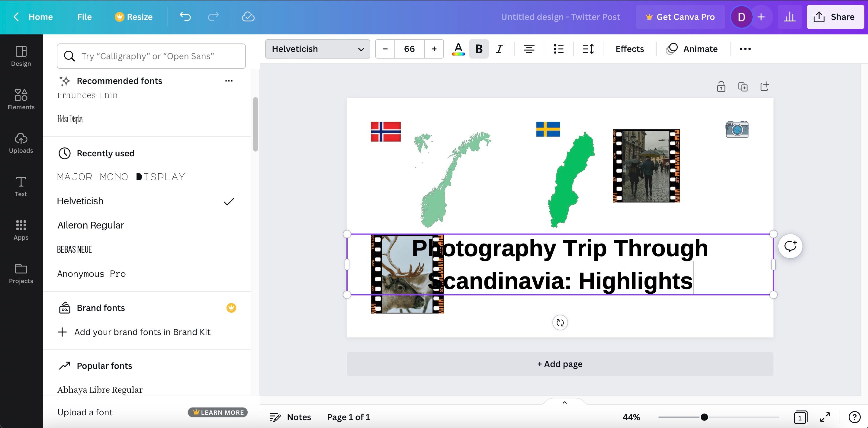Viewport: 868px width, 428px height.
Task: Click the line spacing icon
Action: (x=588, y=49)
